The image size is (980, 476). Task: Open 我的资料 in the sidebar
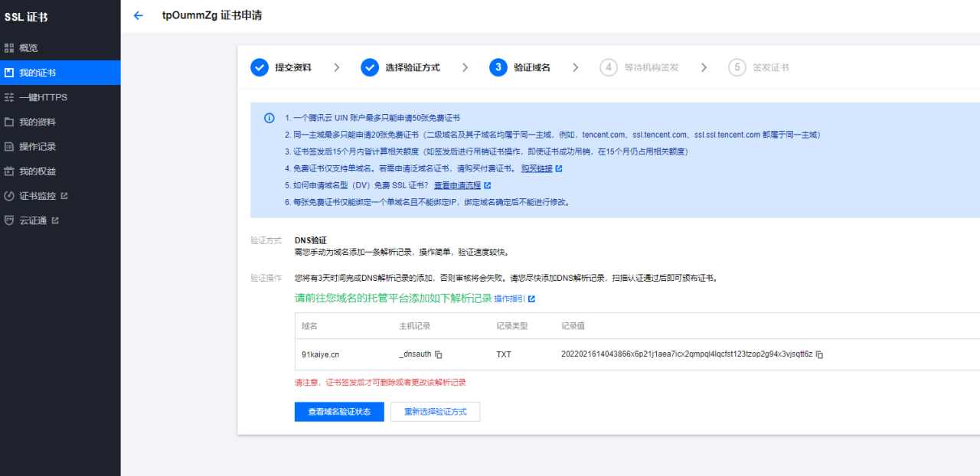point(38,122)
